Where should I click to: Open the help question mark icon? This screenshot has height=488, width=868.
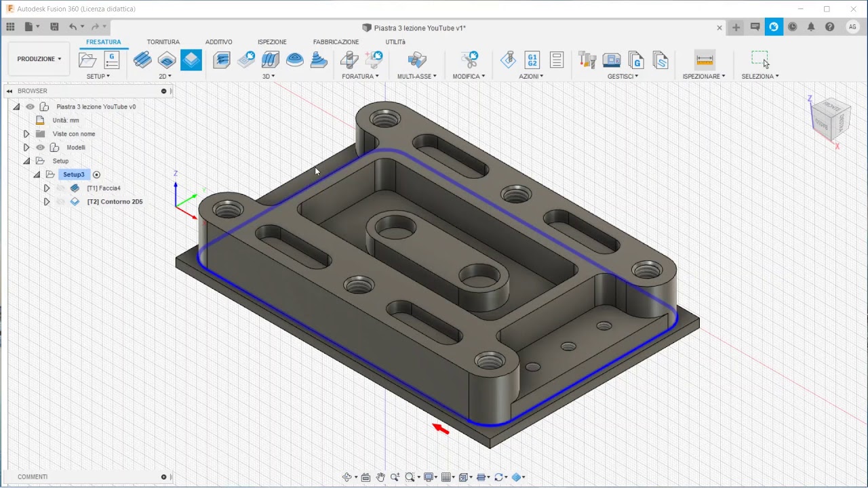click(x=830, y=27)
